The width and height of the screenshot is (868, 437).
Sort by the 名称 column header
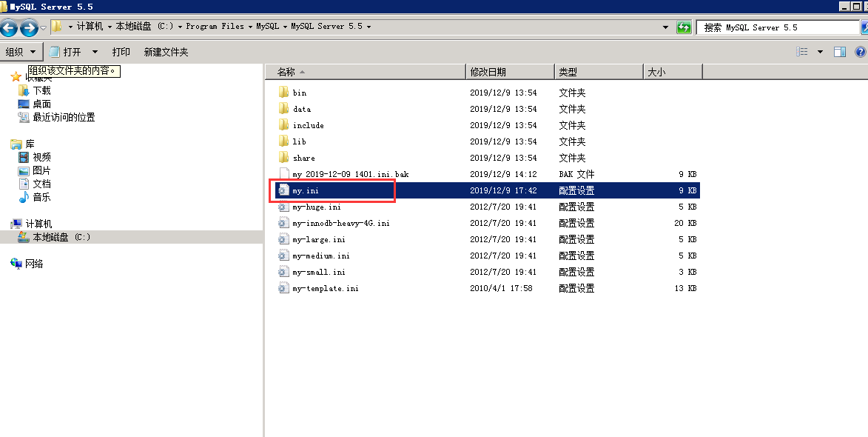[366, 71]
